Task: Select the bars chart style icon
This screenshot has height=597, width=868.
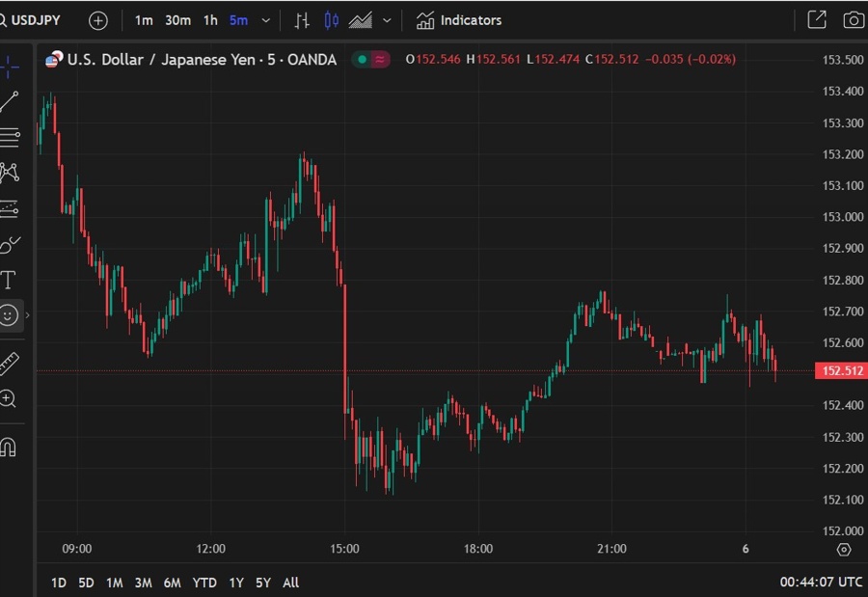Action: [302, 20]
